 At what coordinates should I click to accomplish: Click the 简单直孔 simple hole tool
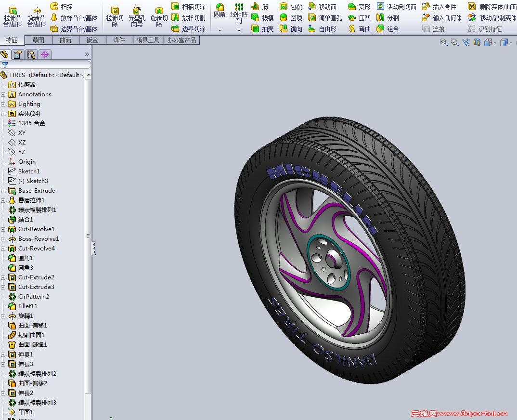tap(325, 18)
